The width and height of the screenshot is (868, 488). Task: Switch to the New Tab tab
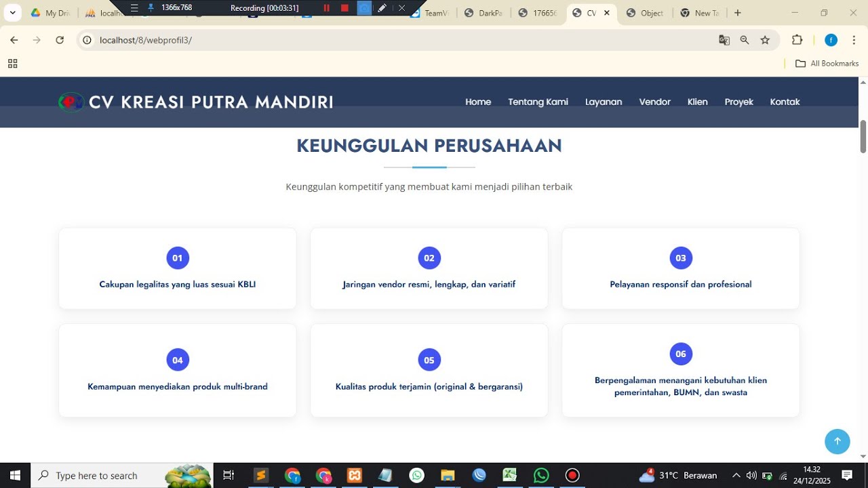(699, 13)
